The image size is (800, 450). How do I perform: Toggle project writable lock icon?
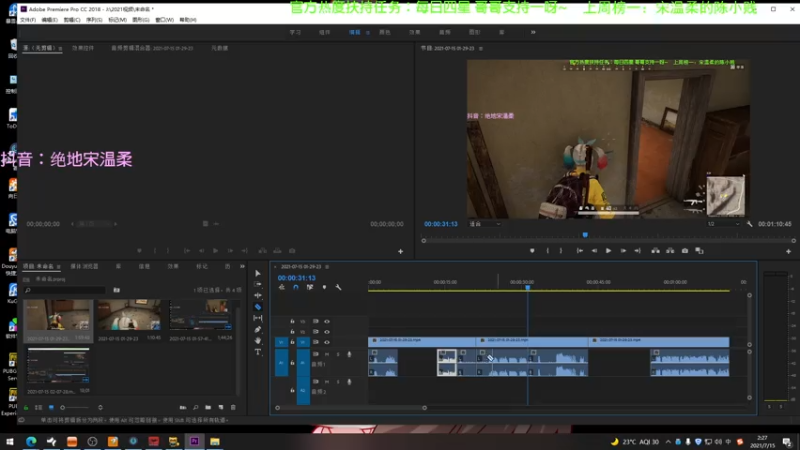26,408
